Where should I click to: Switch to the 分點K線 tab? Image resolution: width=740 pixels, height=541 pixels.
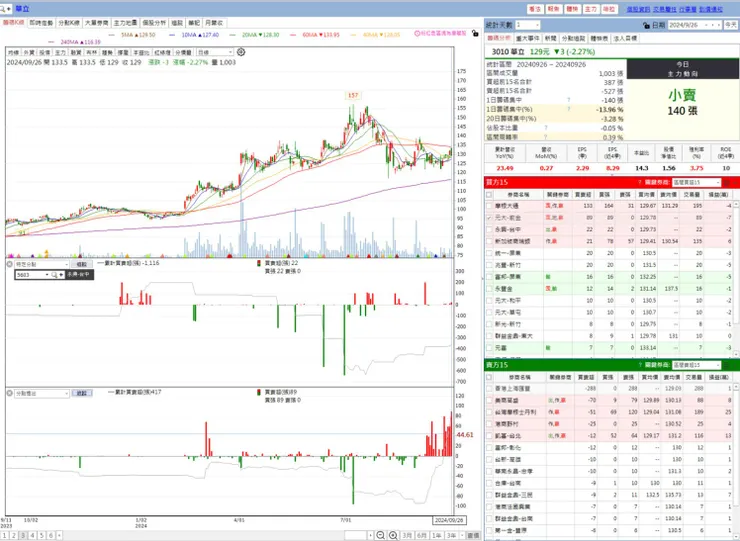tap(69, 23)
